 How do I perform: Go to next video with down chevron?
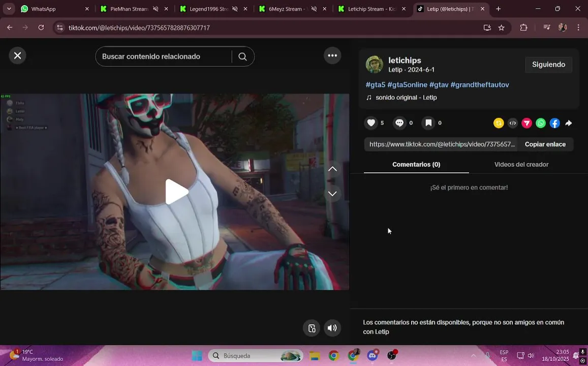coord(332,194)
